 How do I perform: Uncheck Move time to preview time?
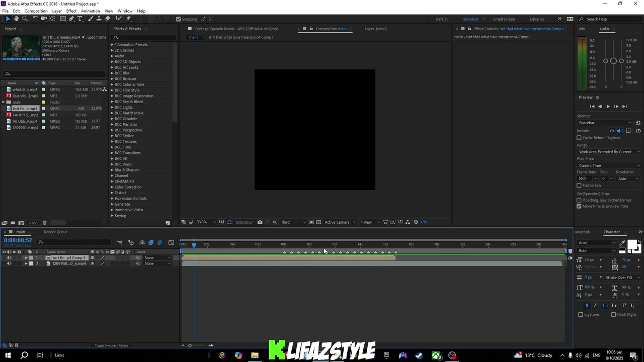coord(579,206)
